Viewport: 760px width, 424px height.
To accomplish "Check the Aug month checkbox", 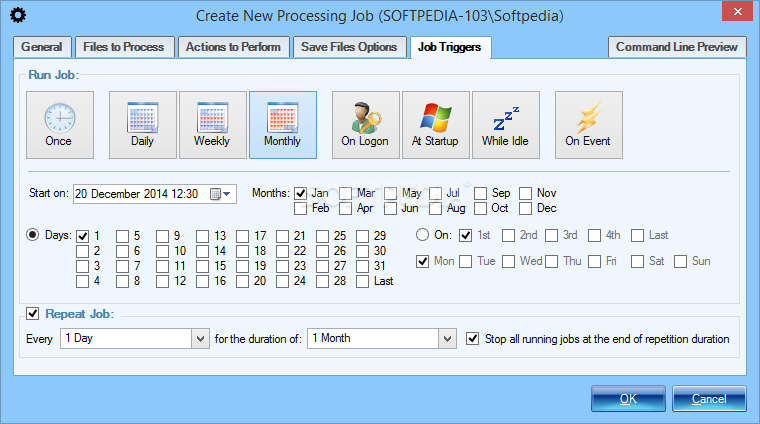I will [435, 208].
